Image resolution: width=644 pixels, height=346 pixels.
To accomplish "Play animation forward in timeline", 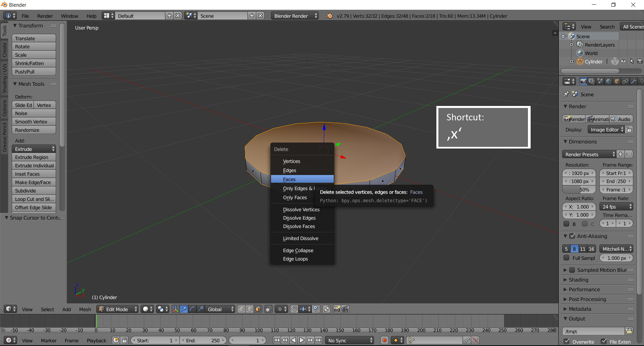I will [x=302, y=340].
